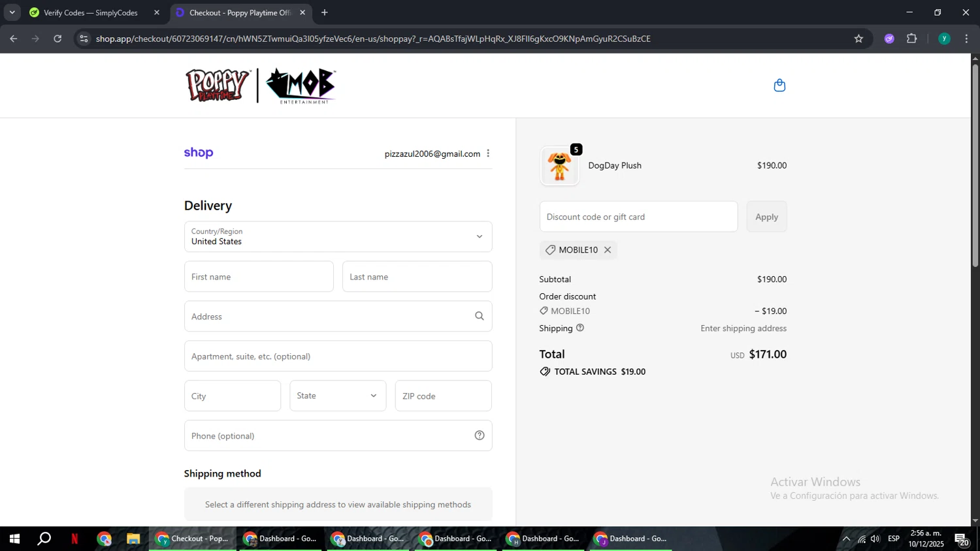
Task: Open the browser extensions puzzle icon
Action: point(912,39)
